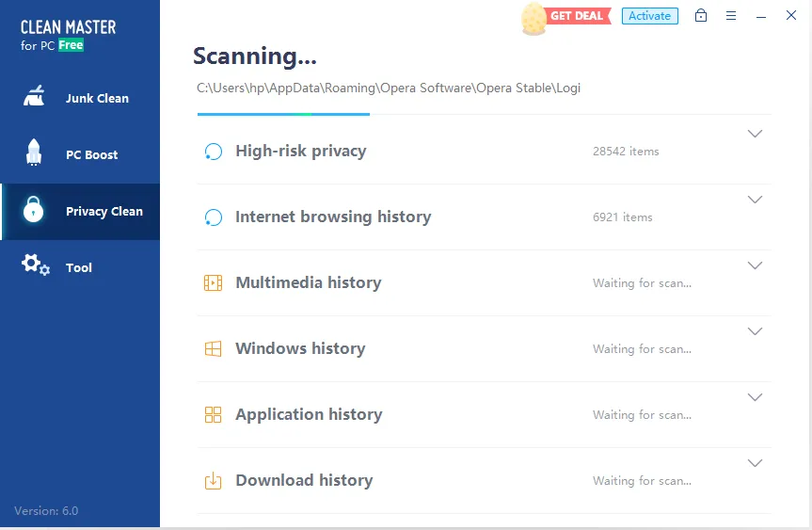Click the Windows history logo icon
Screen dimensions: 812x530
click(213, 348)
